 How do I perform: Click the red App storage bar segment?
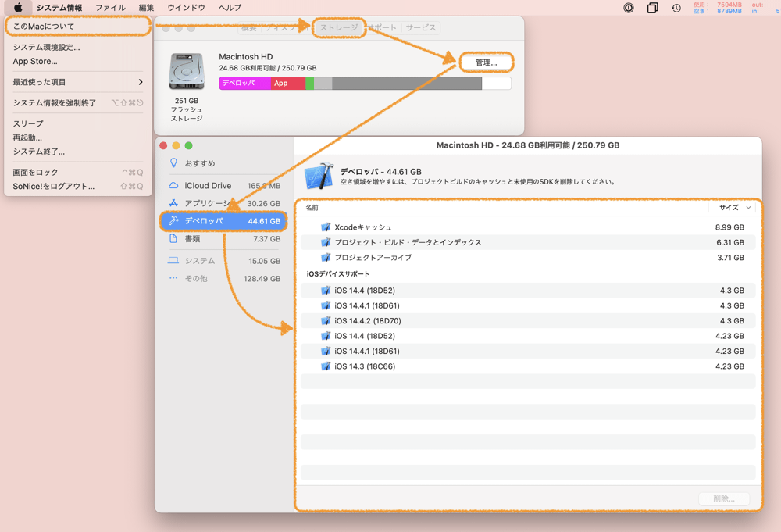pyautogui.click(x=288, y=83)
